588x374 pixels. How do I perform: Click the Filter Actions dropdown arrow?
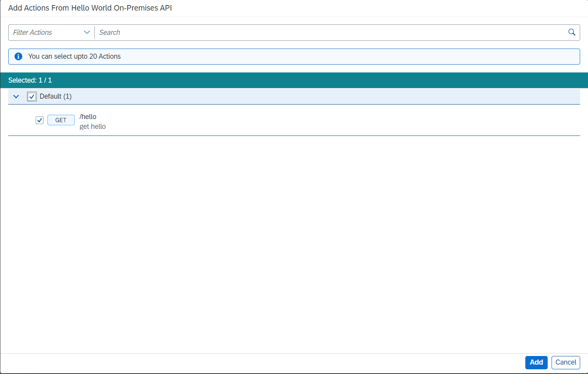tap(87, 33)
